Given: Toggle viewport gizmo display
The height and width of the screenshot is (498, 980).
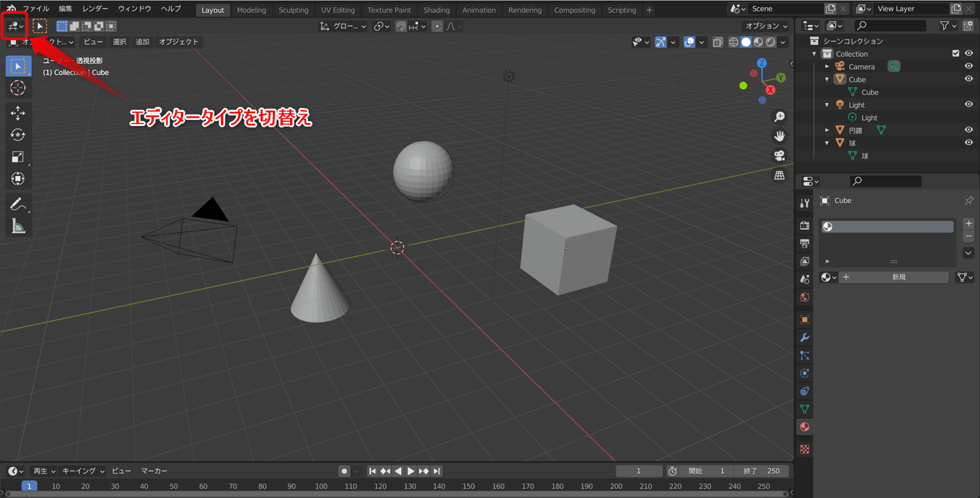Looking at the screenshot, I should click(661, 42).
